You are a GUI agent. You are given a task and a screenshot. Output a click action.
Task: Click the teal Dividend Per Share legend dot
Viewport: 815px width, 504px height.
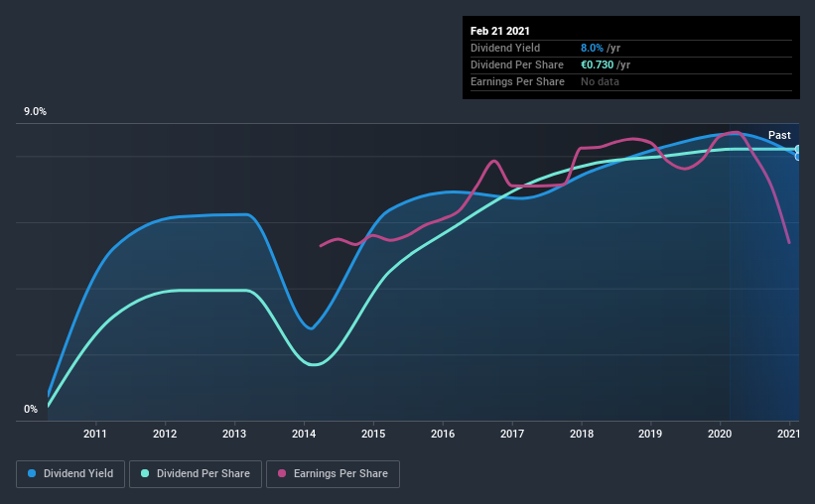point(145,473)
